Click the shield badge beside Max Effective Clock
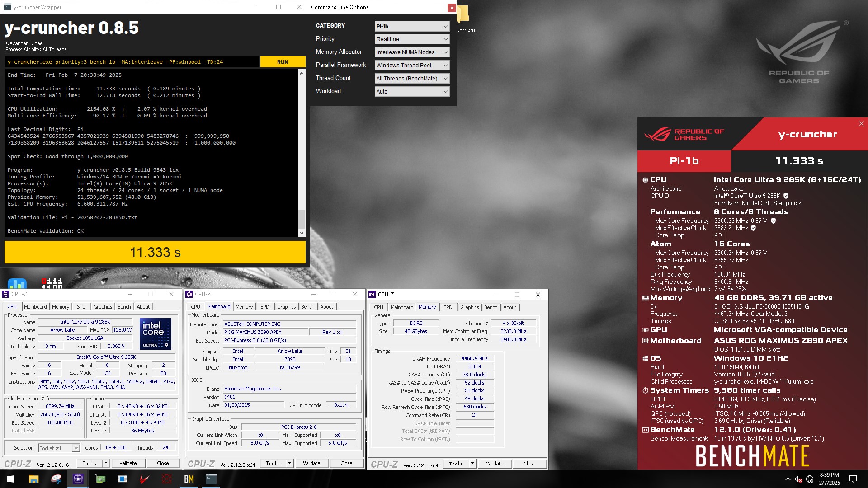This screenshot has width=868, height=488. click(753, 228)
